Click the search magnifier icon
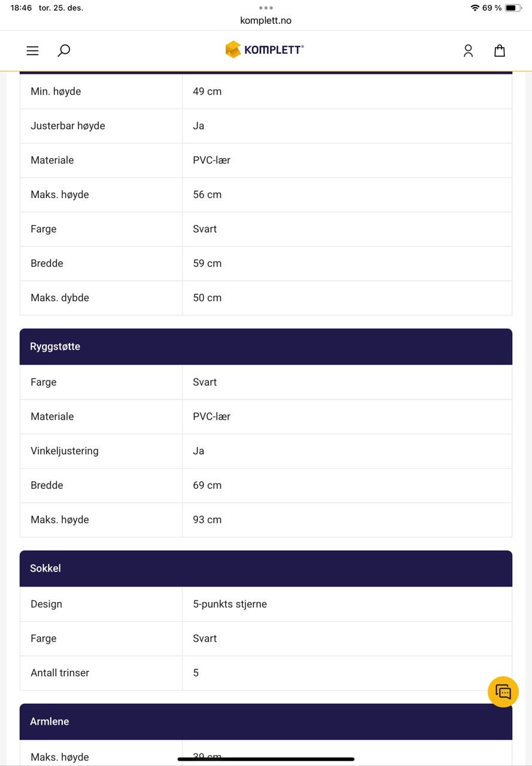The width and height of the screenshot is (532, 766). click(63, 51)
